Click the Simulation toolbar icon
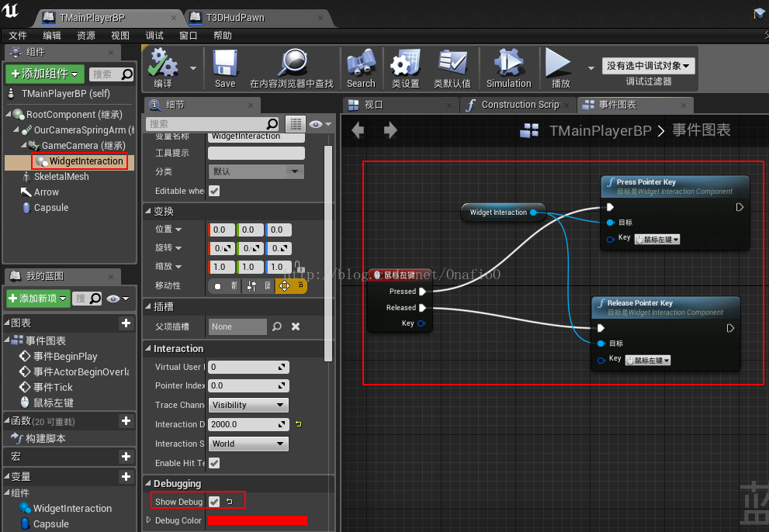This screenshot has height=532, width=769. click(508, 63)
